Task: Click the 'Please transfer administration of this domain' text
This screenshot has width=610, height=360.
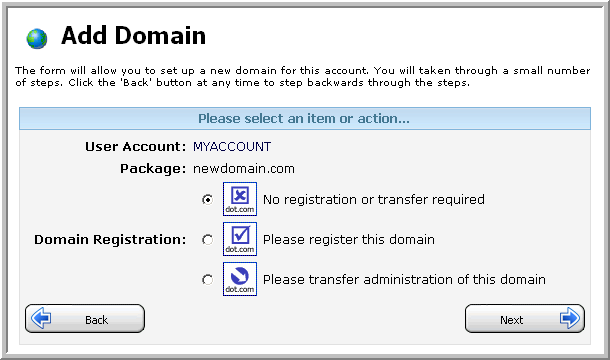Action: tap(405, 280)
